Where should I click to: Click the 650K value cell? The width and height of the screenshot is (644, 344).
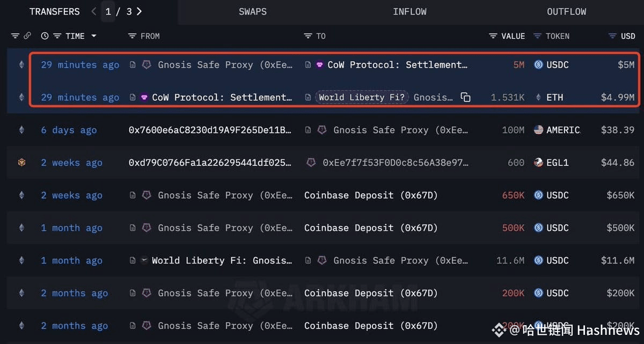coord(513,195)
